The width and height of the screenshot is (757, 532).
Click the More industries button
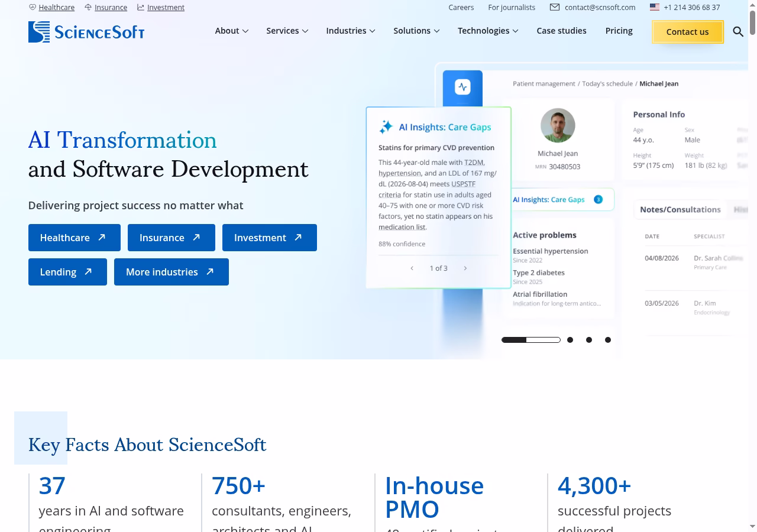point(172,272)
